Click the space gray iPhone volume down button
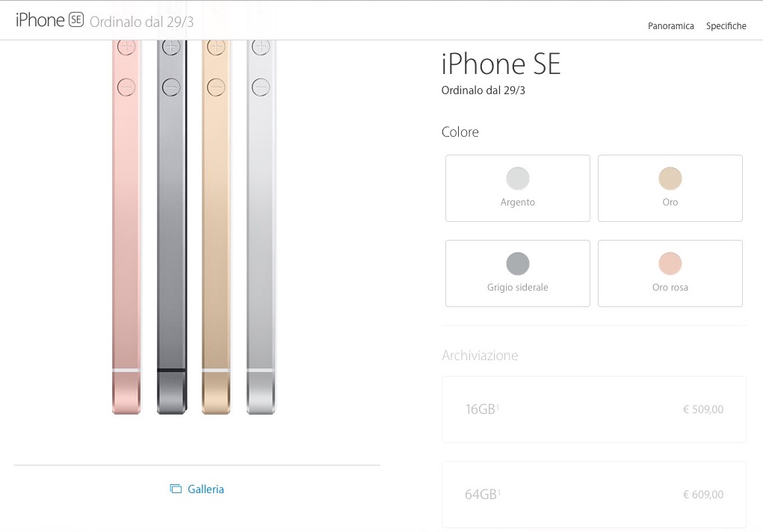Image resolution: width=763 pixels, height=532 pixels. [171, 87]
